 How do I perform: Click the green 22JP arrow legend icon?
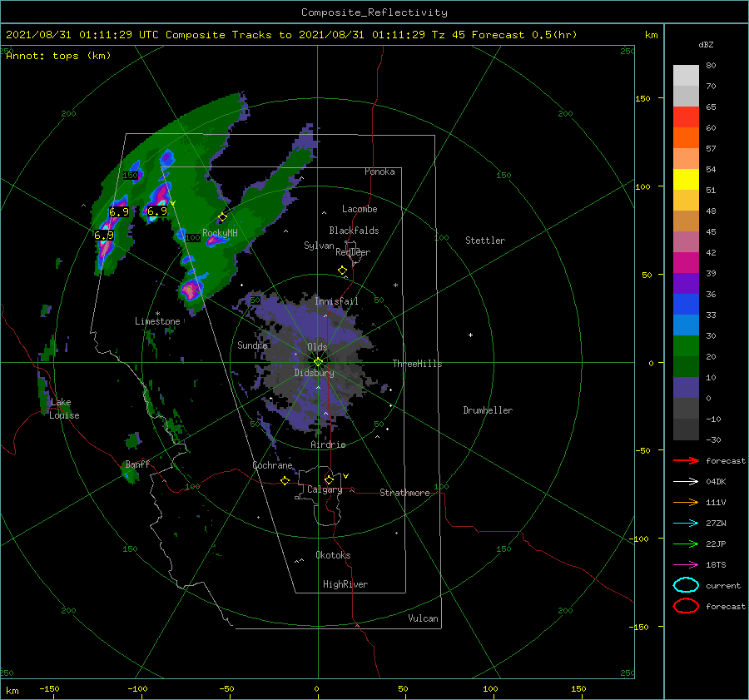[x=686, y=544]
